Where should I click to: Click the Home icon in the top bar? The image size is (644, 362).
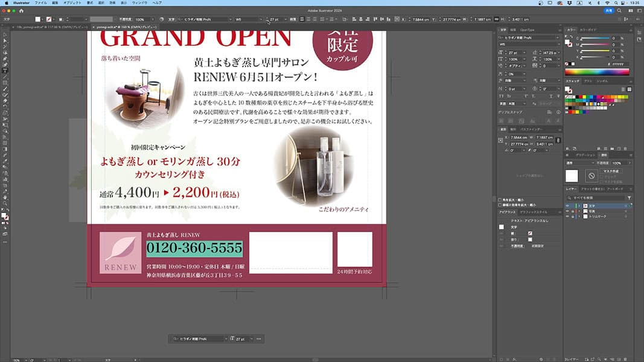click(x=22, y=11)
